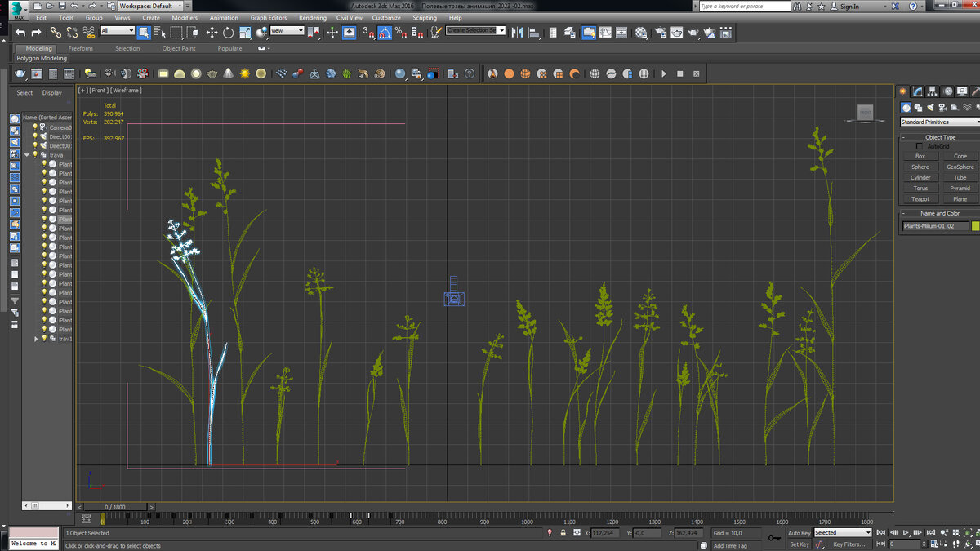Open the Standard Primitives dropdown
The width and height of the screenshot is (980, 551).
point(939,122)
